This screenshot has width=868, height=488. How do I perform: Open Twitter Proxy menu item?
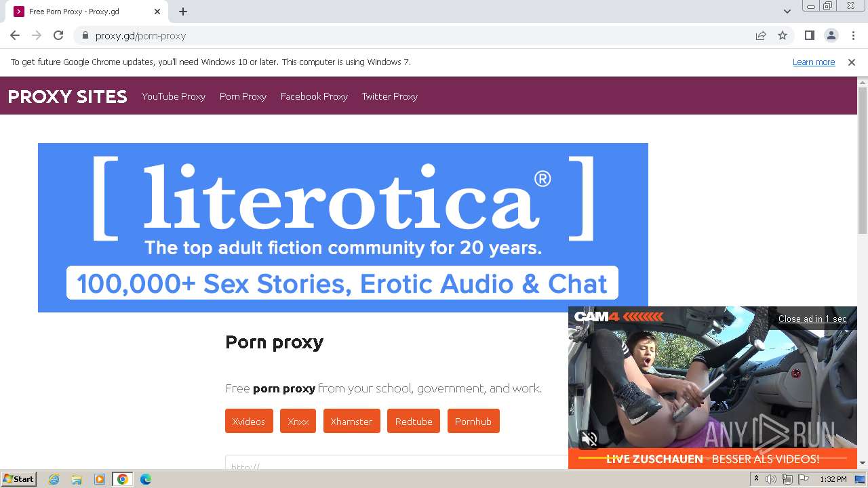pyautogui.click(x=389, y=96)
